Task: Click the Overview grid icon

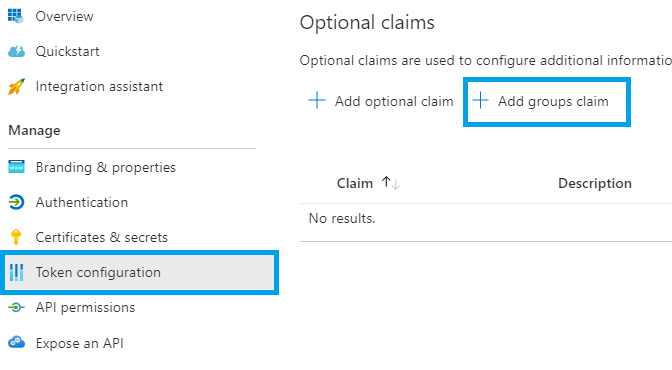Action: pos(16,16)
